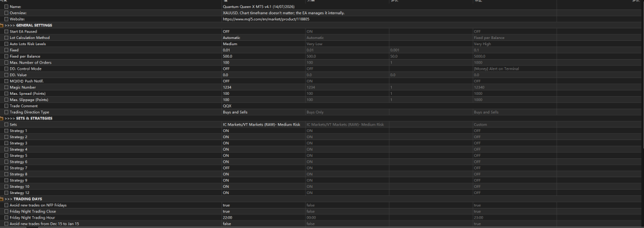Click the Quantum Queen X MT5 v4.1 name value
644x228 pixels.
258,6
